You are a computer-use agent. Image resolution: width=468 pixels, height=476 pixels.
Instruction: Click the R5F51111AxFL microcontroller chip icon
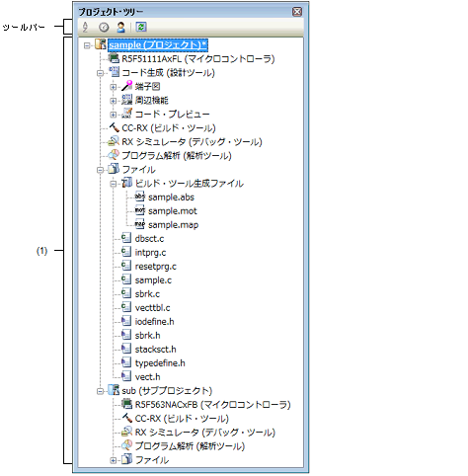tap(114, 58)
